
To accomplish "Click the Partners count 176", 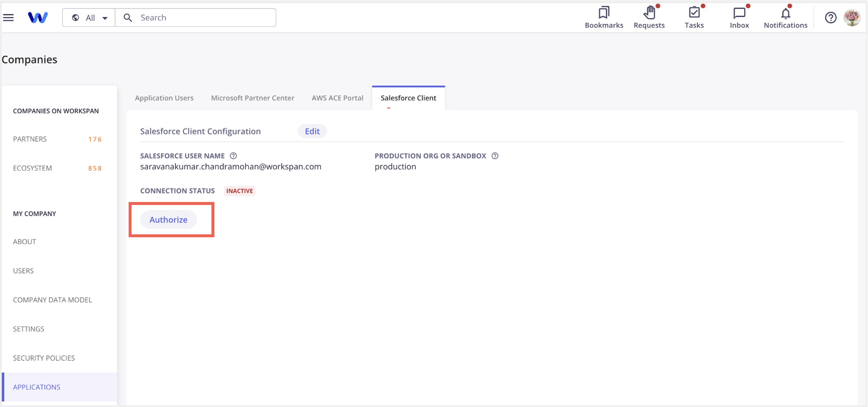I will [95, 139].
